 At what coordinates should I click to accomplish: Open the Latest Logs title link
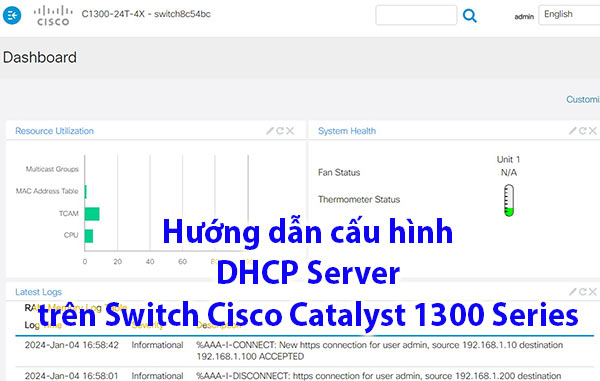[x=38, y=292]
